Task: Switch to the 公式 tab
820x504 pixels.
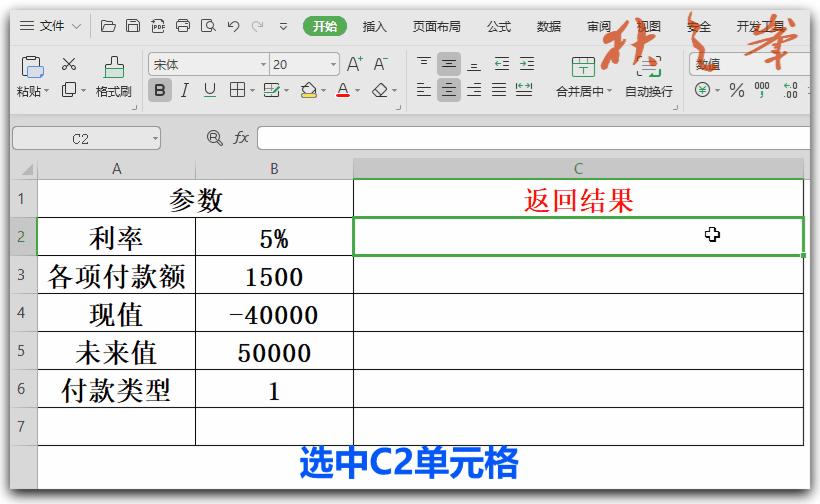Action: click(x=499, y=26)
